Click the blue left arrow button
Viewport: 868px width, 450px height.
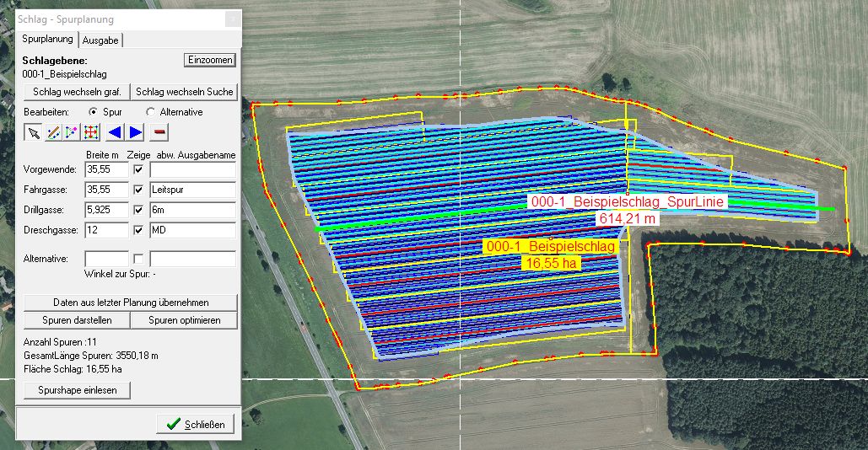[116, 132]
